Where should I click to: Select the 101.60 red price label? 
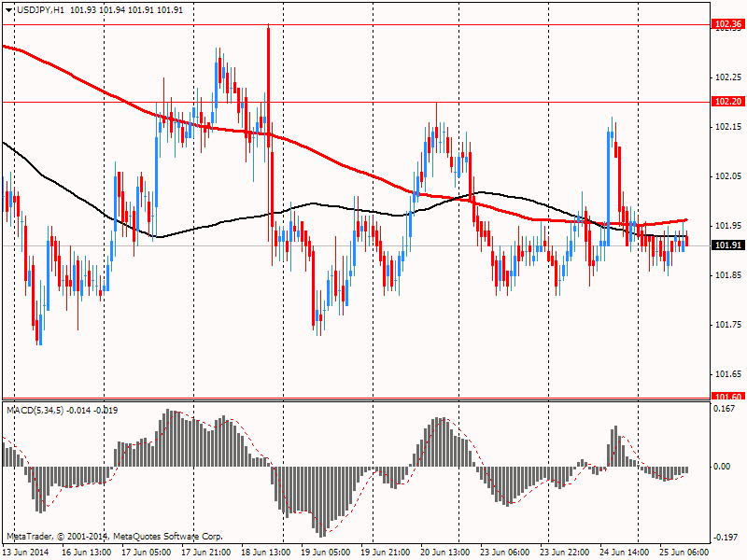(x=728, y=396)
